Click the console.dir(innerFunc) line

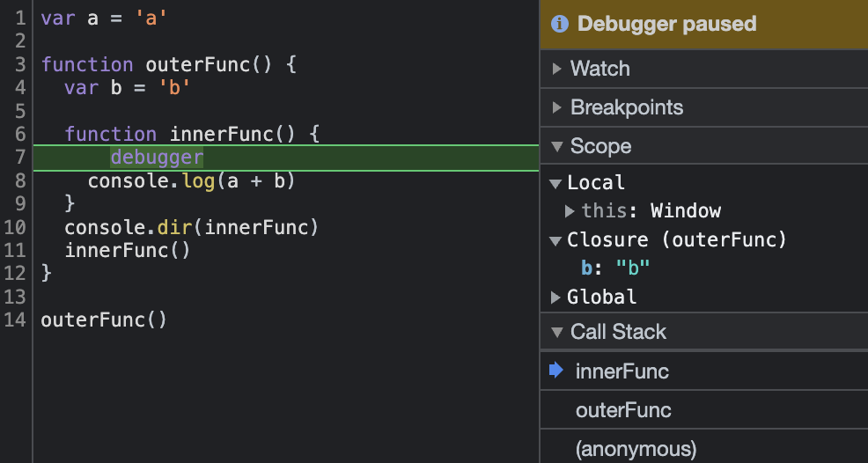192,228
